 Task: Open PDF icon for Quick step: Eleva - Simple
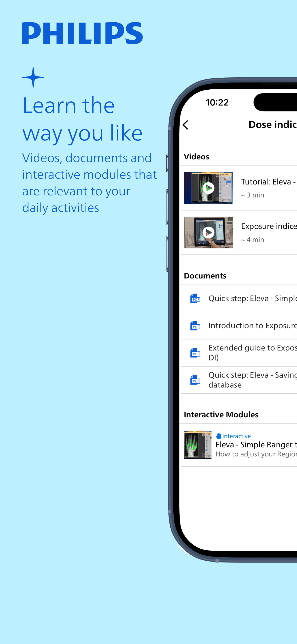195,299
